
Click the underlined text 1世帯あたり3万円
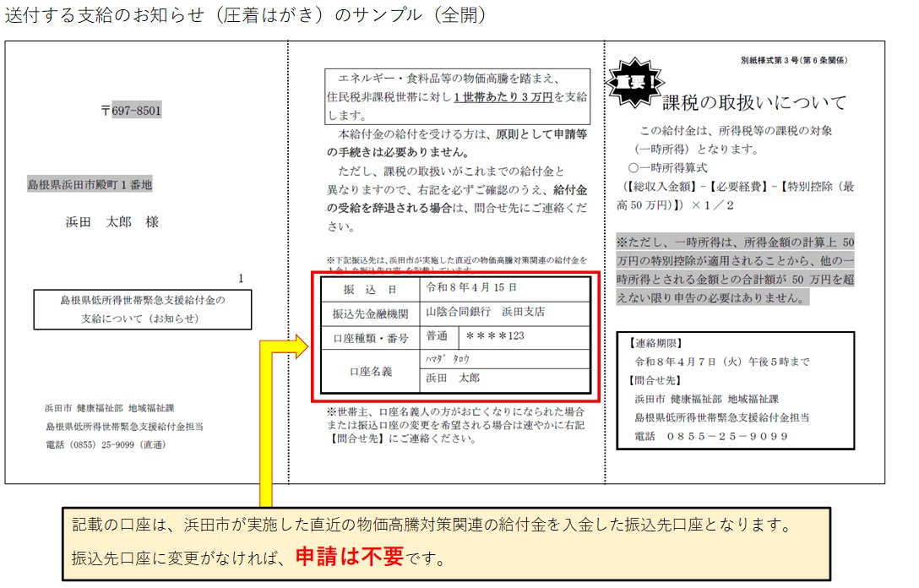502,97
